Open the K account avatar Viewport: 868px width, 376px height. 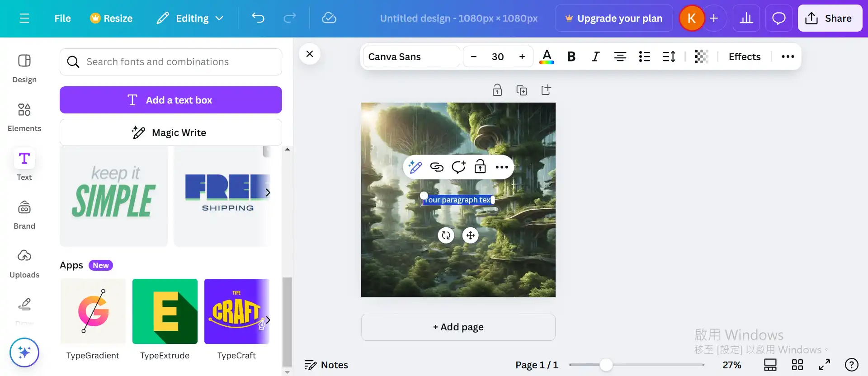[x=691, y=18]
